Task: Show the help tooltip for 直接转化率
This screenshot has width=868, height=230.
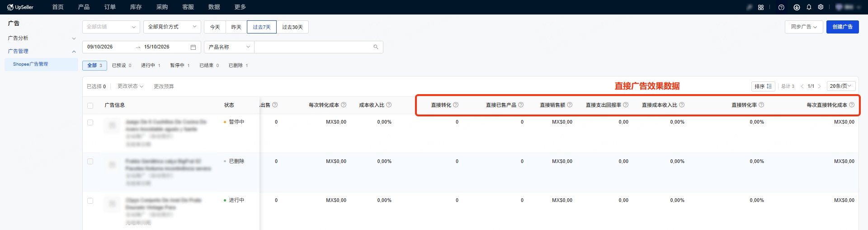Action: point(761,105)
